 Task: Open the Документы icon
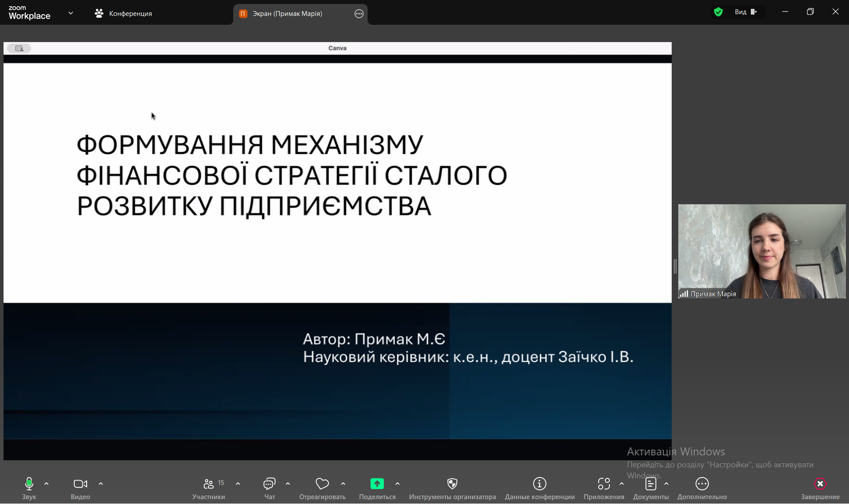coord(650,484)
